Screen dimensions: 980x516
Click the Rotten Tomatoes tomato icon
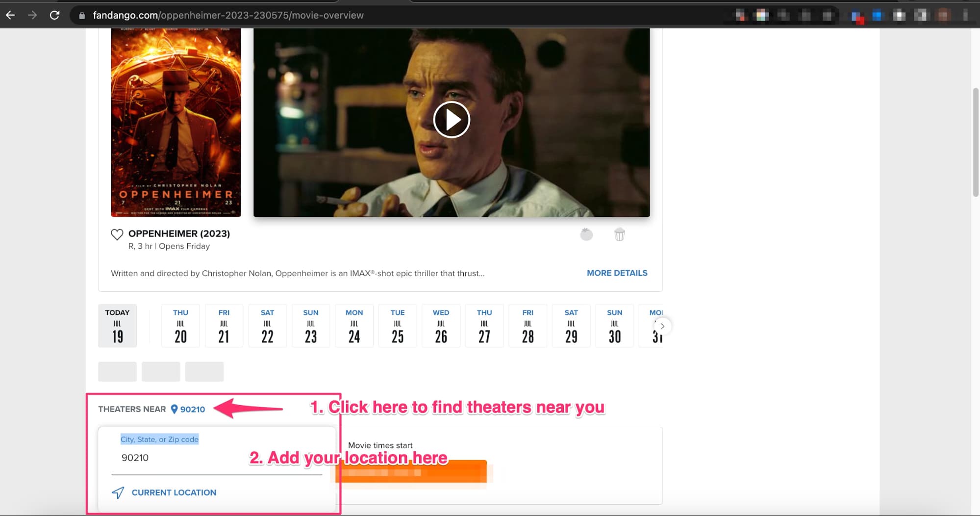pyautogui.click(x=586, y=234)
